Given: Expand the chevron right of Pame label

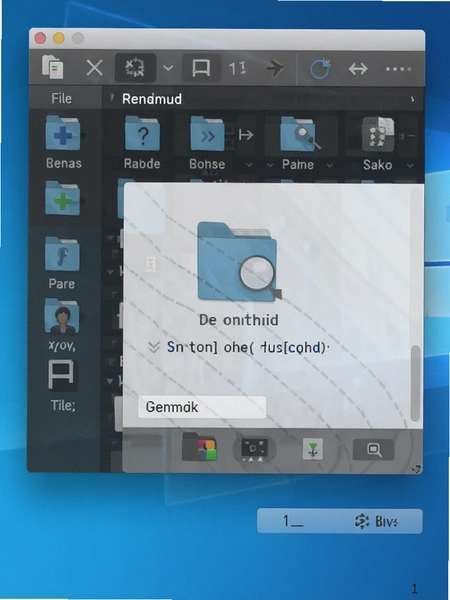Looking at the screenshot, I should pos(329,165).
